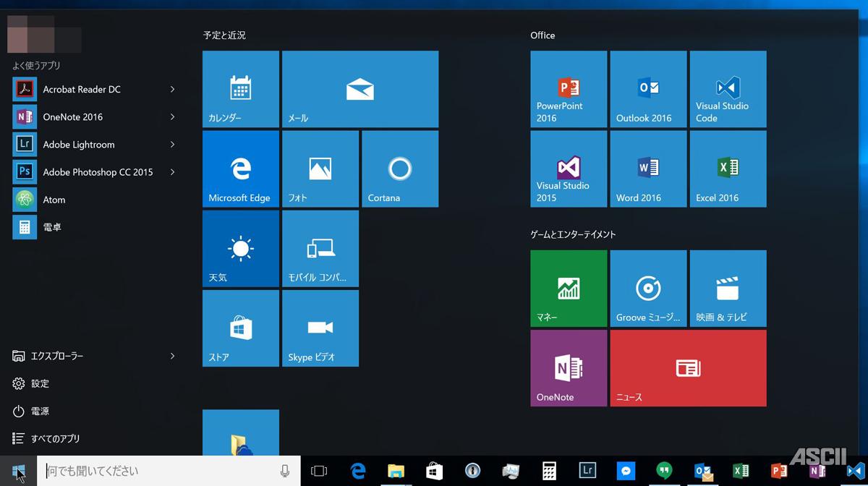Viewport: 868px width, 486px height.
Task: Open the Cortana tile
Action: tap(399, 169)
